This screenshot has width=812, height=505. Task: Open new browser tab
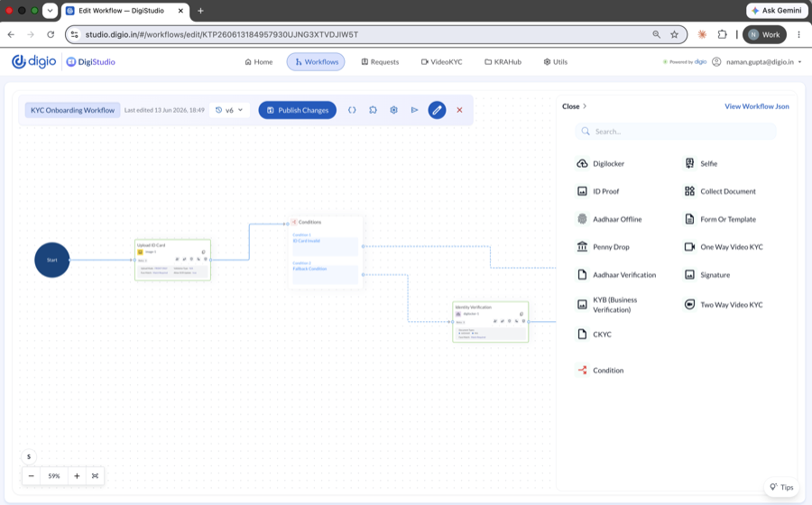coord(200,10)
